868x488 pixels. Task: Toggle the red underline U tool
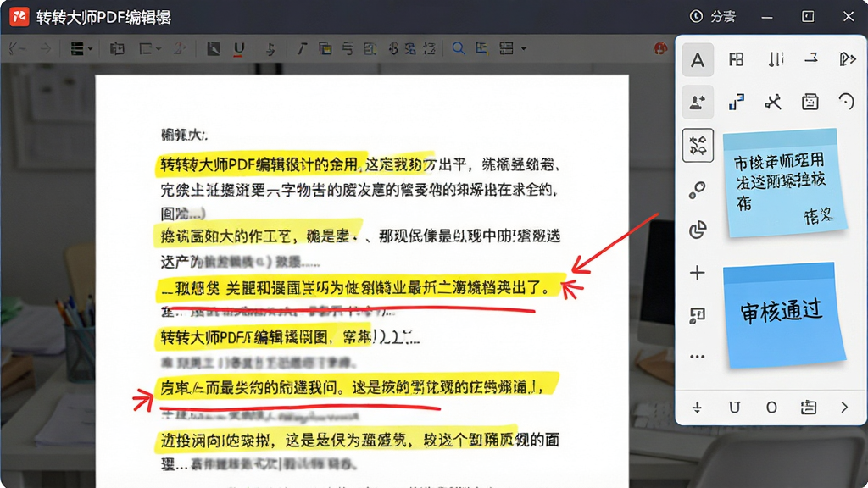pos(239,48)
